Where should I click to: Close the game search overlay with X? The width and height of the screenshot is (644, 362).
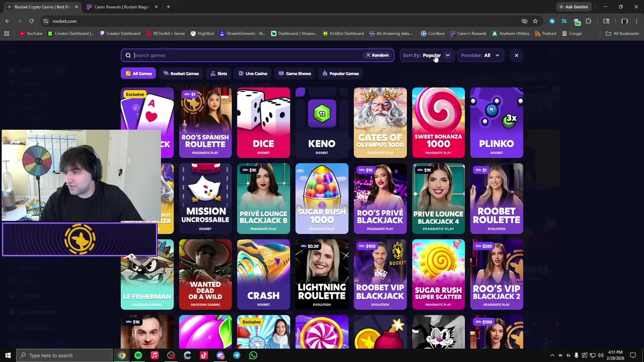coord(516,55)
